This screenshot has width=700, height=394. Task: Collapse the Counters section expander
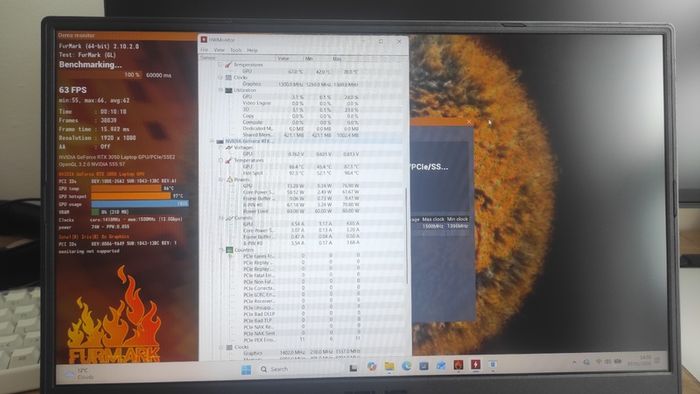click(221, 250)
